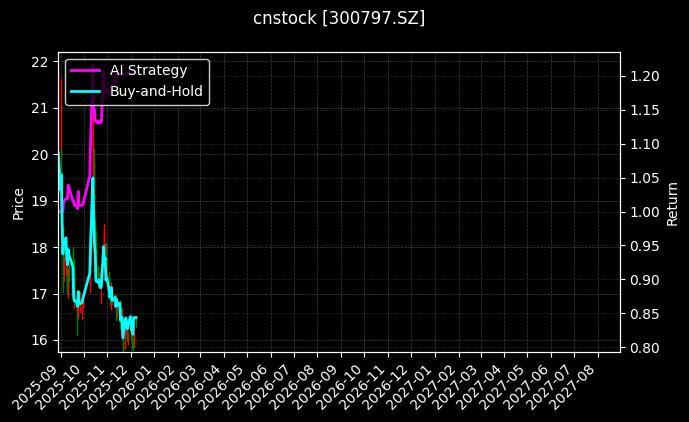Viewport: 689px width, 422px height.
Task: Click the Return axis label on the right
Action: point(673,201)
